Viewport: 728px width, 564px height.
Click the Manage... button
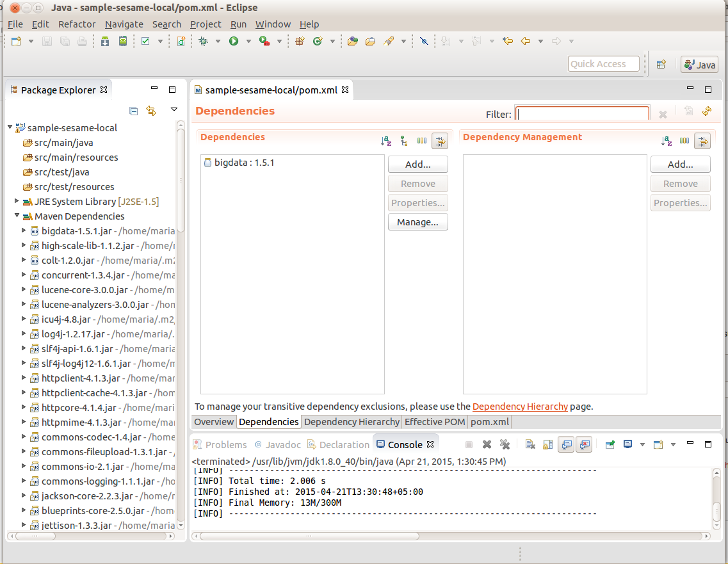coord(418,222)
